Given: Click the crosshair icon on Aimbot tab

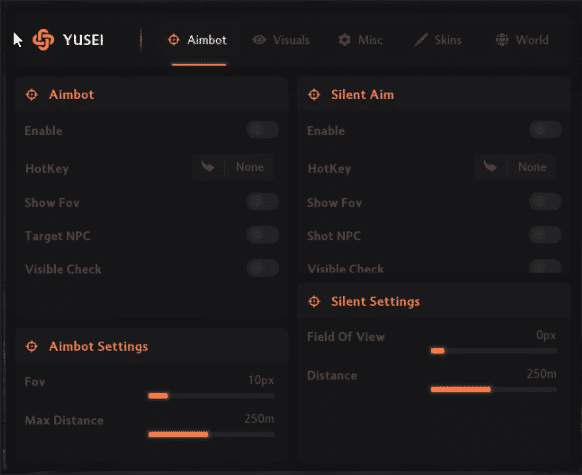Looking at the screenshot, I should [173, 40].
